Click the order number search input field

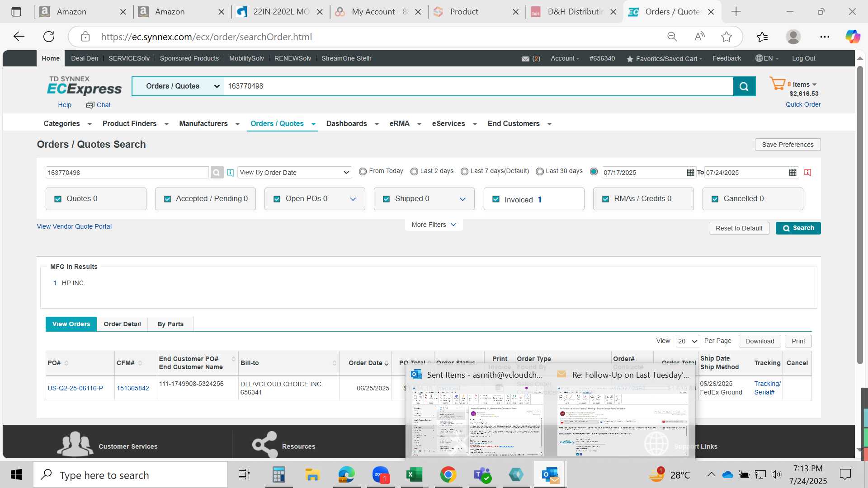127,173
